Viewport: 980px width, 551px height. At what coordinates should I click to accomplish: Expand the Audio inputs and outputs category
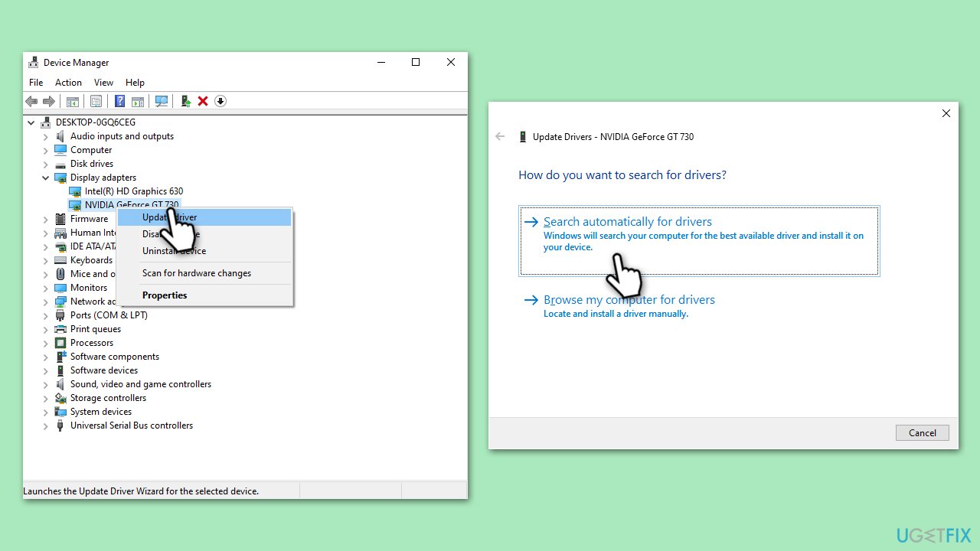point(46,136)
